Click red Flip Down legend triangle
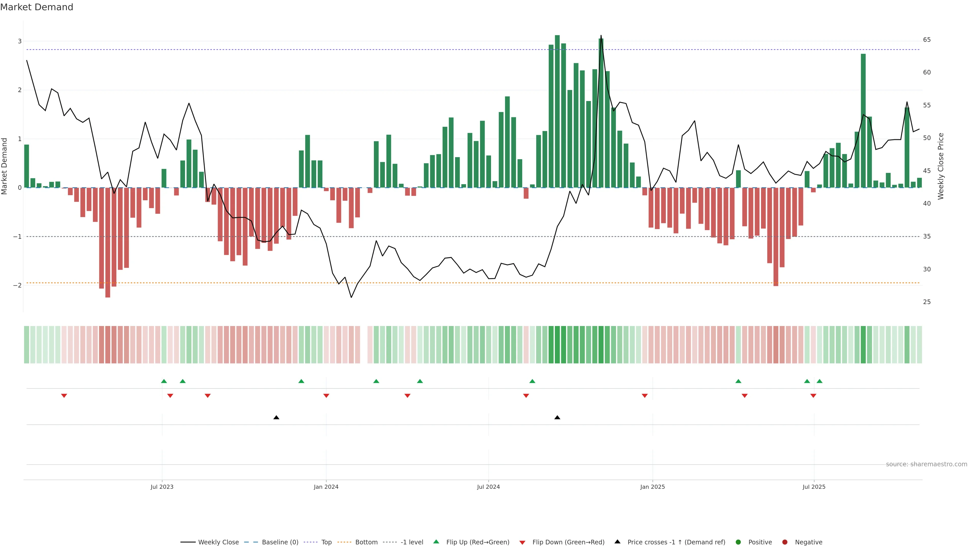The image size is (980, 551). pyautogui.click(x=522, y=543)
